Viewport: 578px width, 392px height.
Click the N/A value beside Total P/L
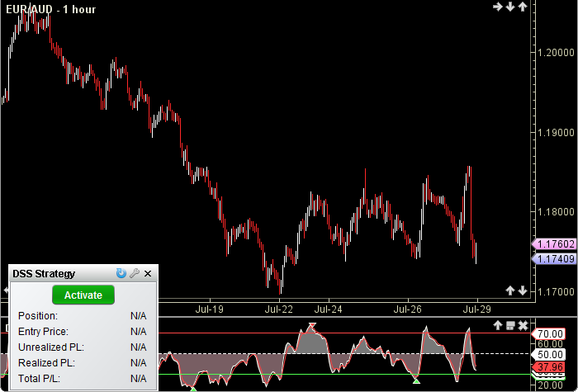pos(139,379)
